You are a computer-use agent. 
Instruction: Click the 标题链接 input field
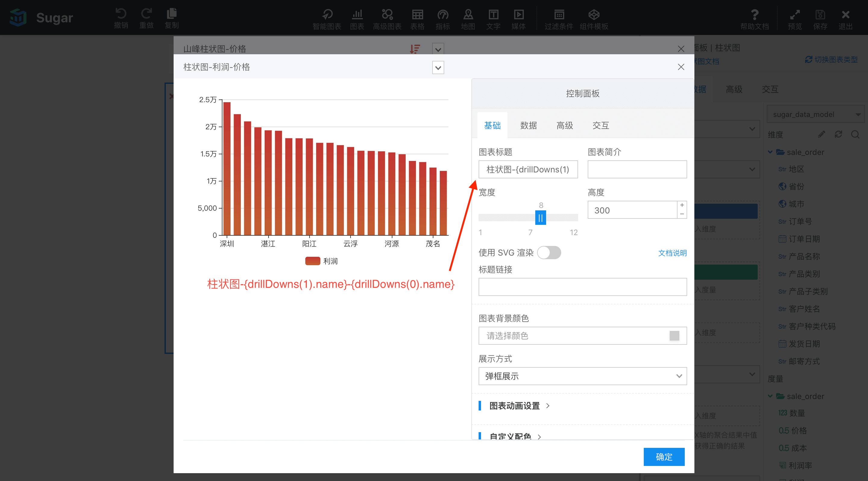583,287
